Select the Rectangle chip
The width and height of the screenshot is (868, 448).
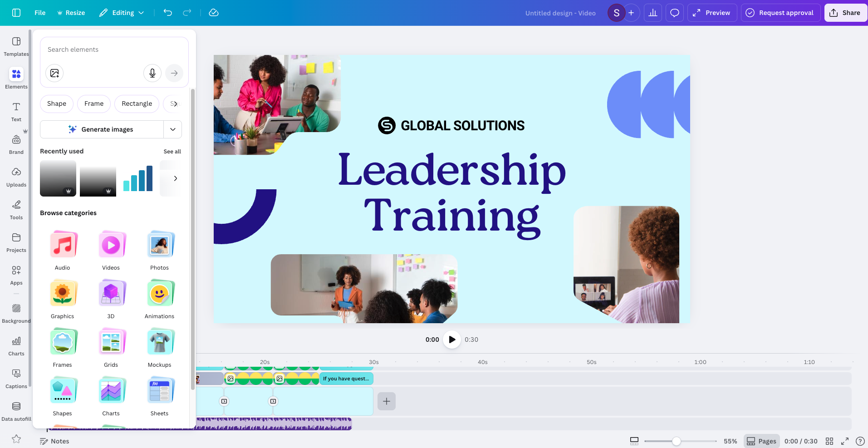[x=137, y=103]
